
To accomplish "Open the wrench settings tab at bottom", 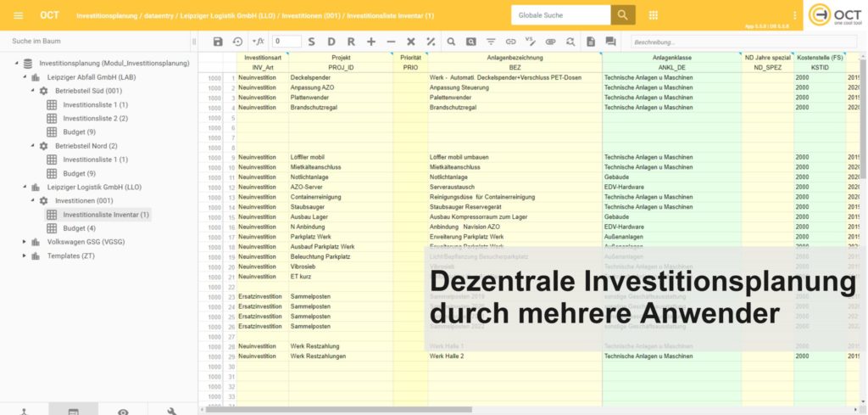I will (x=172, y=411).
